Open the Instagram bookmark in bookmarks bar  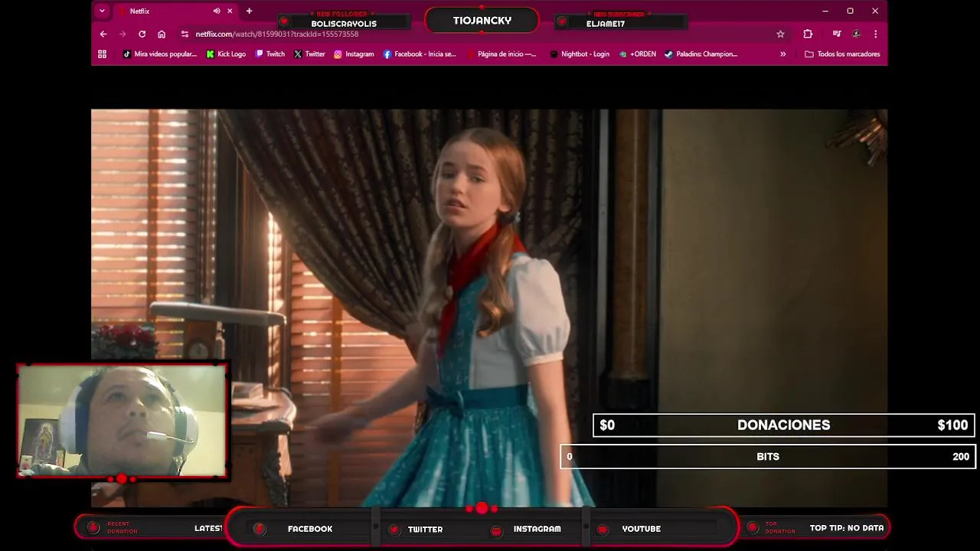354,54
